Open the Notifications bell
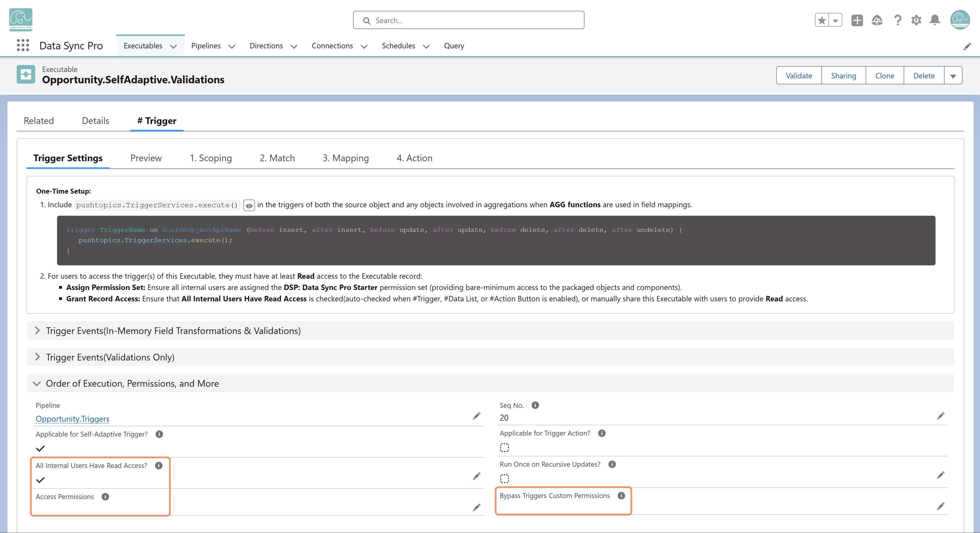 935,20
